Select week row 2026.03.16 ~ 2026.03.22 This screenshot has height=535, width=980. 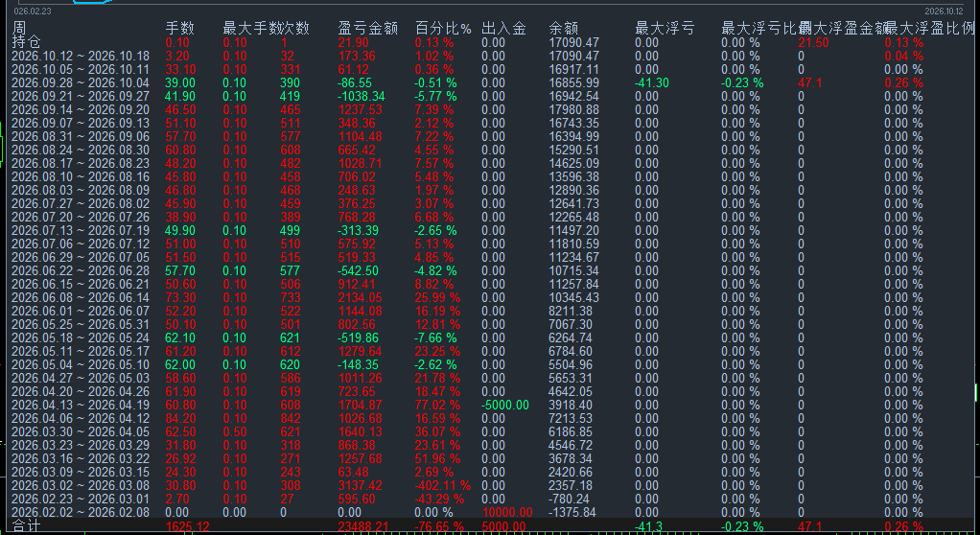[x=81, y=459]
